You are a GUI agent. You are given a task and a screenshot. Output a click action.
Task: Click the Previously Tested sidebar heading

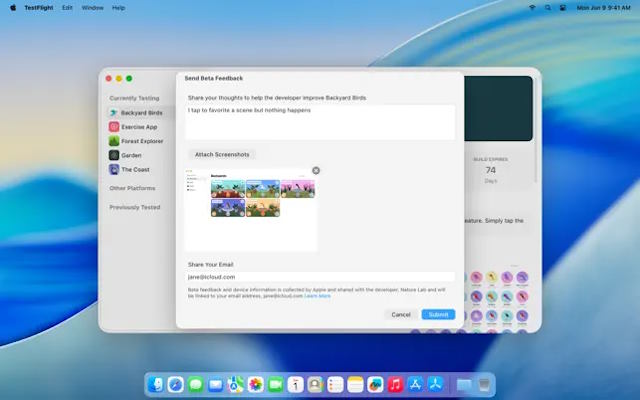click(x=135, y=207)
